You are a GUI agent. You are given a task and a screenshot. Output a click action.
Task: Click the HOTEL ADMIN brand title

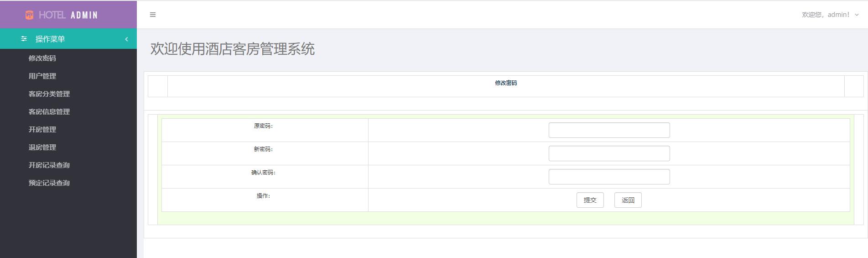[68, 15]
